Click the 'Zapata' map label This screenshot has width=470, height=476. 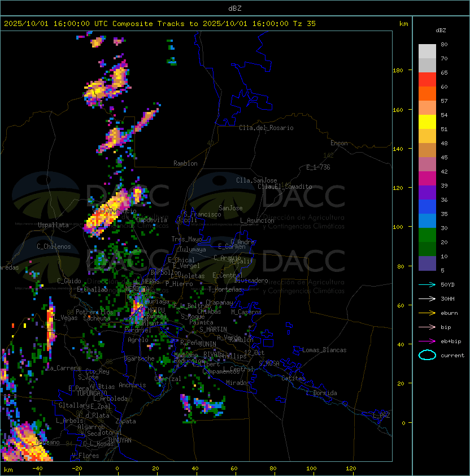tap(125, 421)
